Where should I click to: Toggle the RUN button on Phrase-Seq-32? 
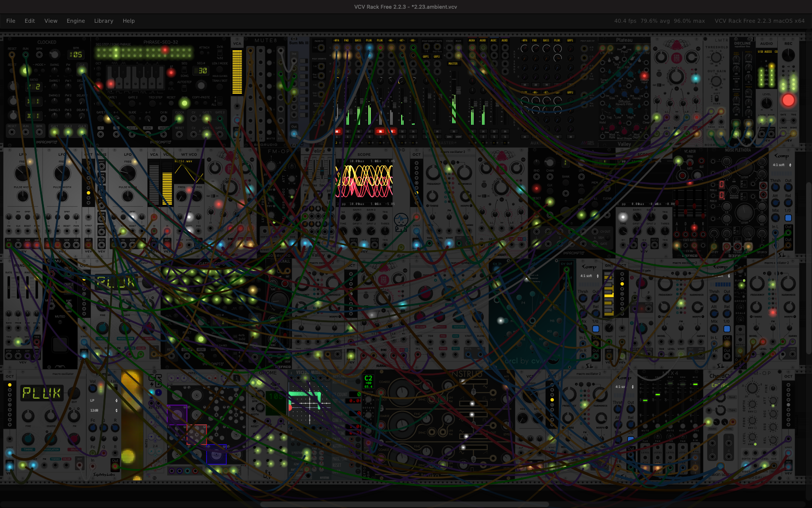(184, 103)
